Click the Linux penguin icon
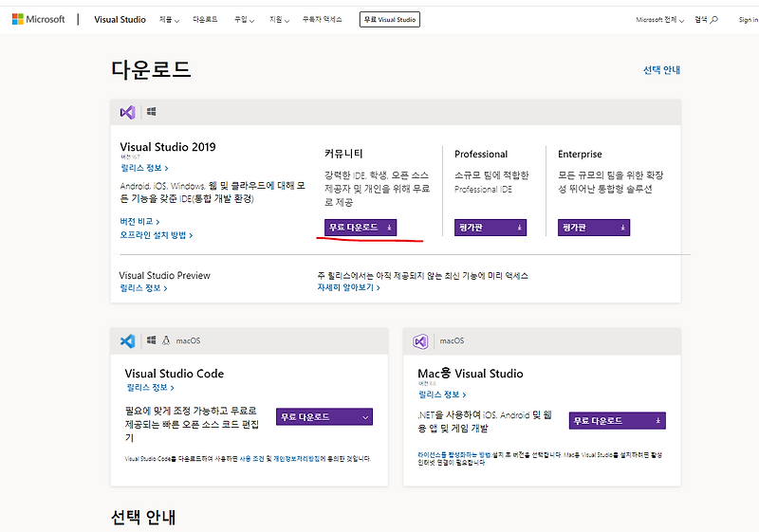This screenshot has height=532, width=759. [166, 340]
